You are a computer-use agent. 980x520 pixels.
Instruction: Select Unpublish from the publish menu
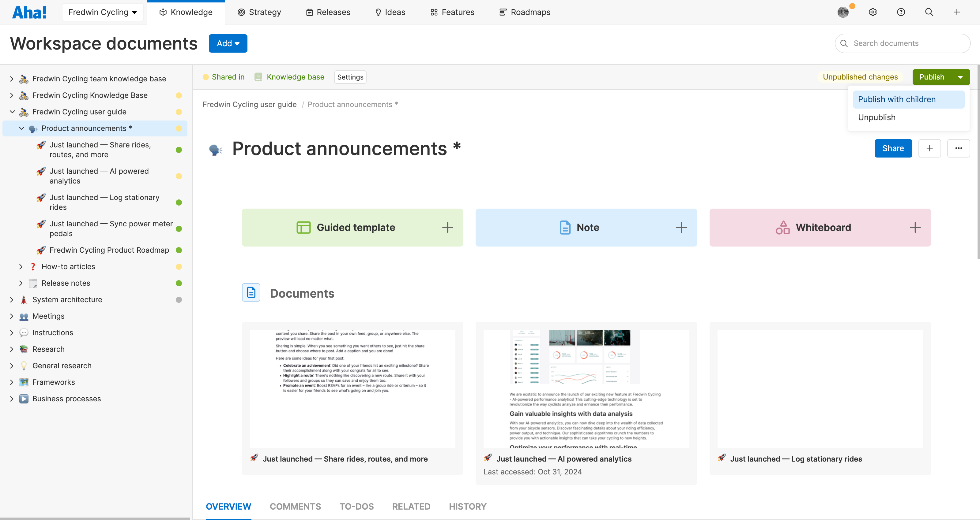pos(876,117)
